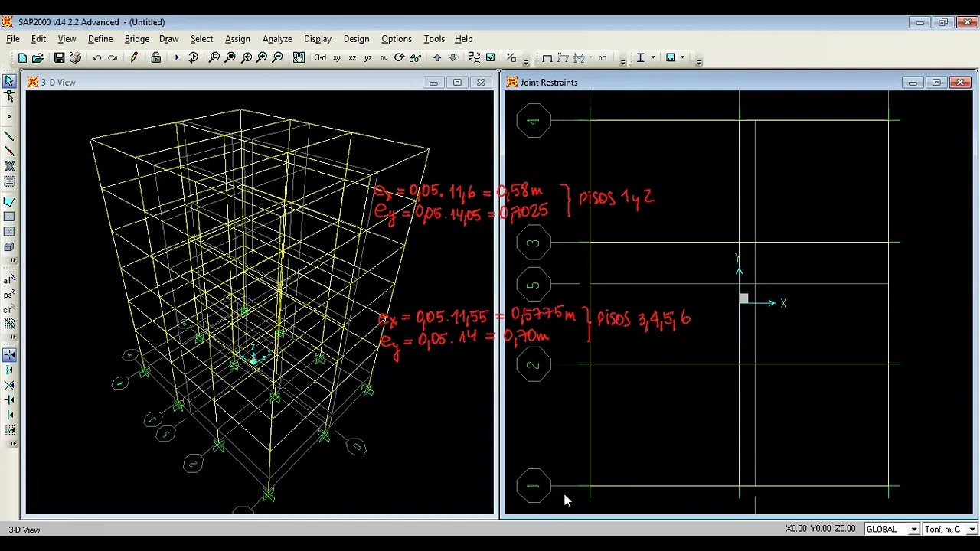Screen dimensions: 980x551
Task: Open the Bridge menu
Action: (137, 39)
